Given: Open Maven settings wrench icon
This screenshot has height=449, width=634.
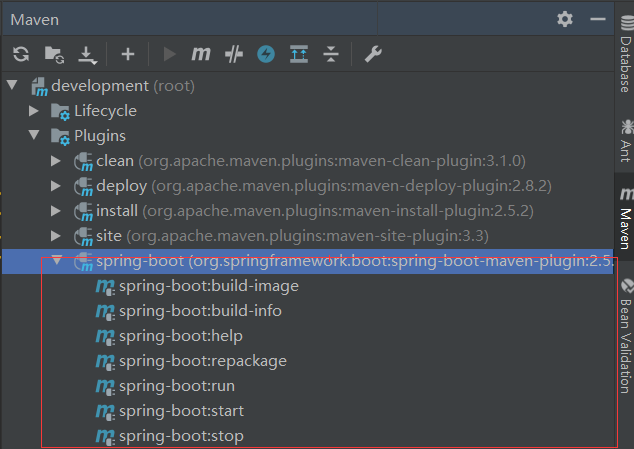Looking at the screenshot, I should coord(373,54).
